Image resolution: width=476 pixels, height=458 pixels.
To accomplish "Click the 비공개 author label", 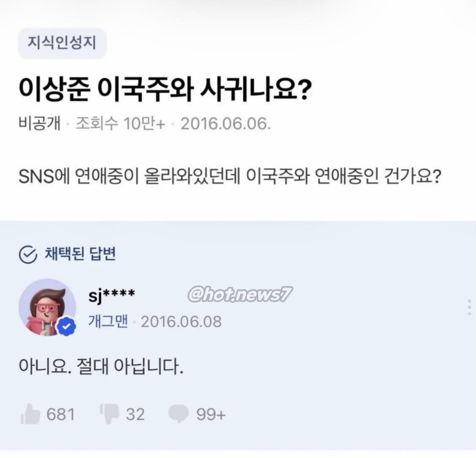I will point(40,124).
